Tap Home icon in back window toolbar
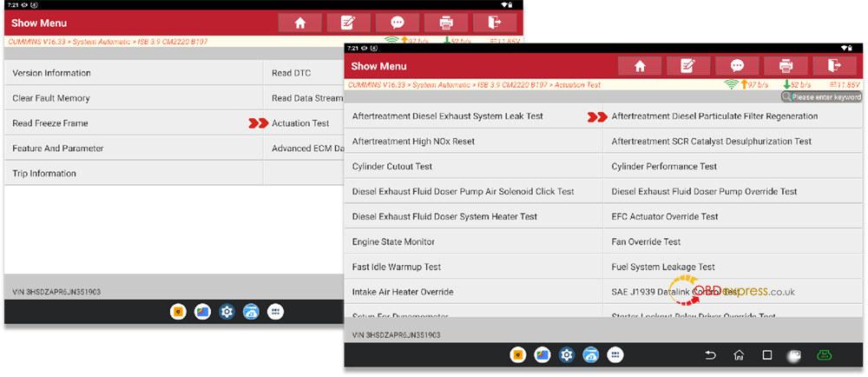 (x=300, y=23)
